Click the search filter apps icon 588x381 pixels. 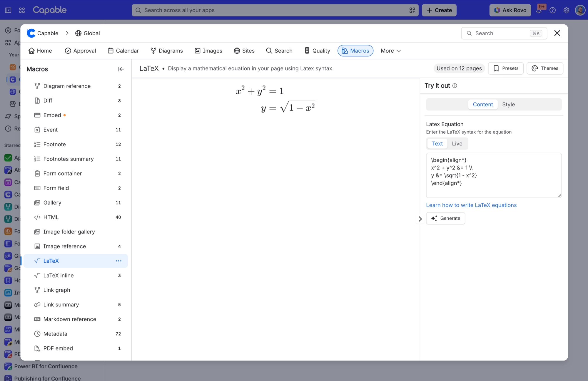[x=412, y=10]
